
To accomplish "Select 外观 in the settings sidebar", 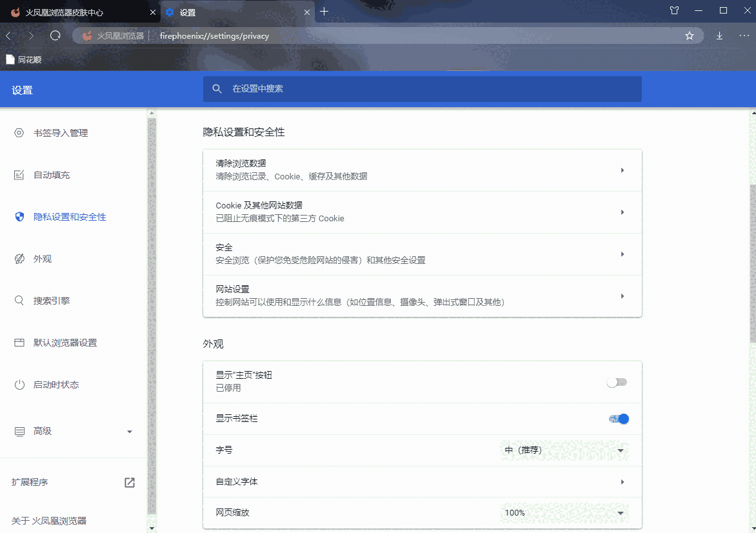I will tap(42, 258).
